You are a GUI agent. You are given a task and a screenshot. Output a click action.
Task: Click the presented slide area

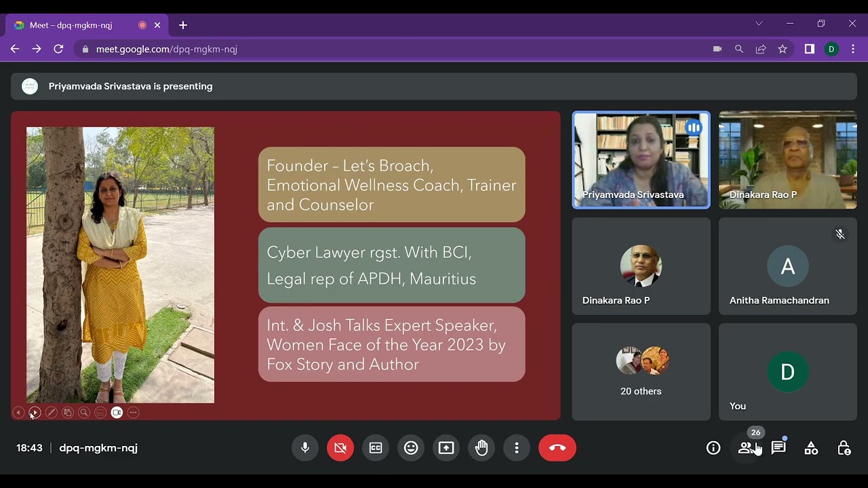(x=285, y=266)
